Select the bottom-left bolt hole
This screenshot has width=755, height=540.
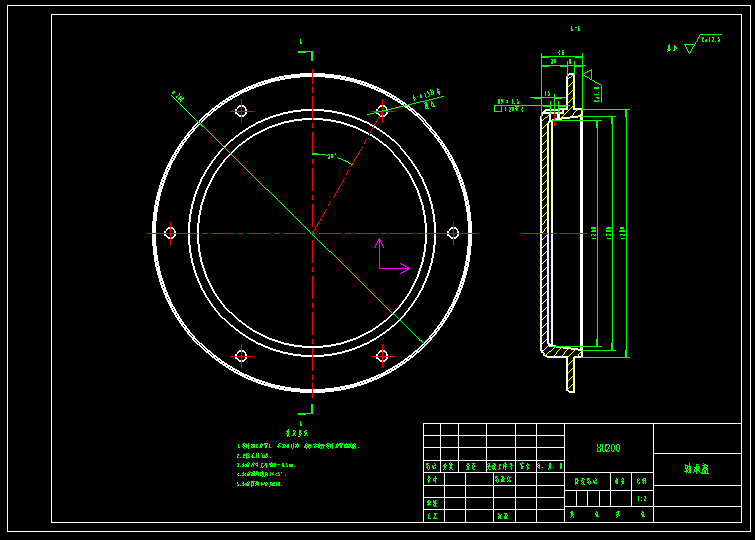(241, 356)
